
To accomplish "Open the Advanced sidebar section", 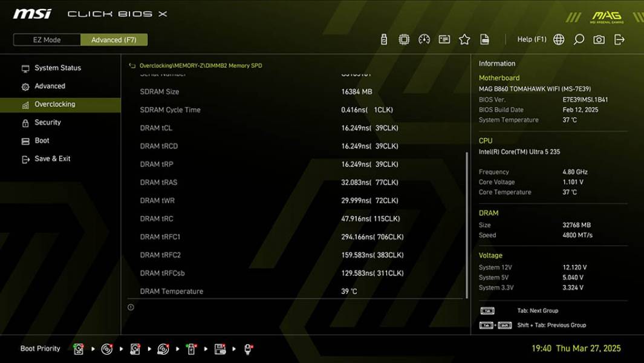I will (60, 86).
